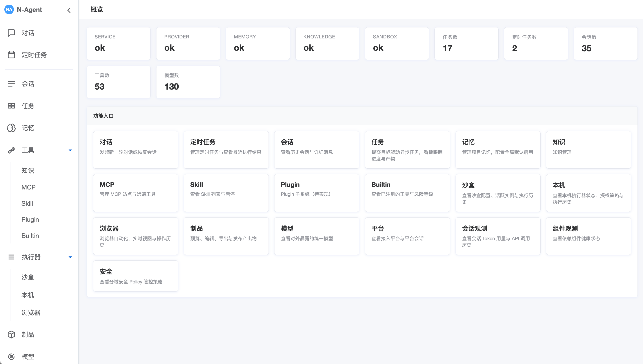The image size is (643, 364).
Task: Open the 安全 feature entry card
Action: click(136, 276)
